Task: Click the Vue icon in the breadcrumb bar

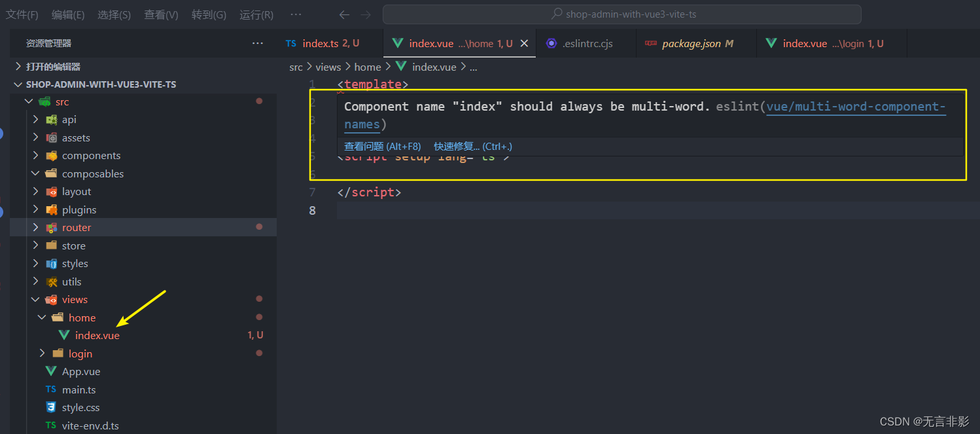Action: tap(400, 66)
